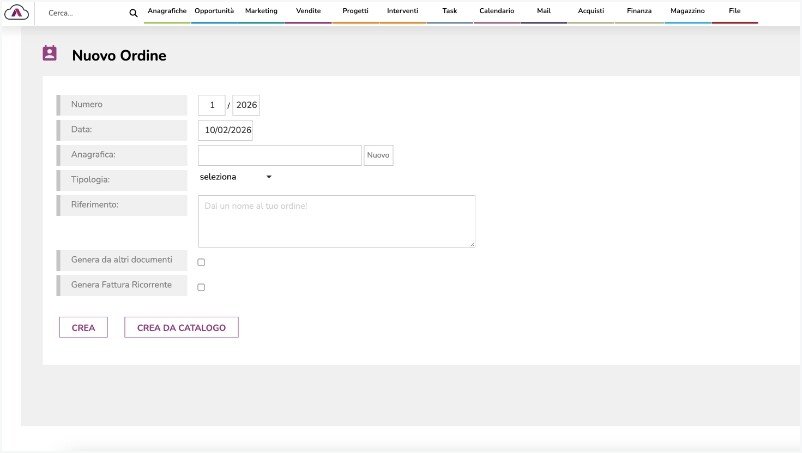Expand the Tipologia seleziona dropdown
Viewport: 802px width, 453px height.
236,177
